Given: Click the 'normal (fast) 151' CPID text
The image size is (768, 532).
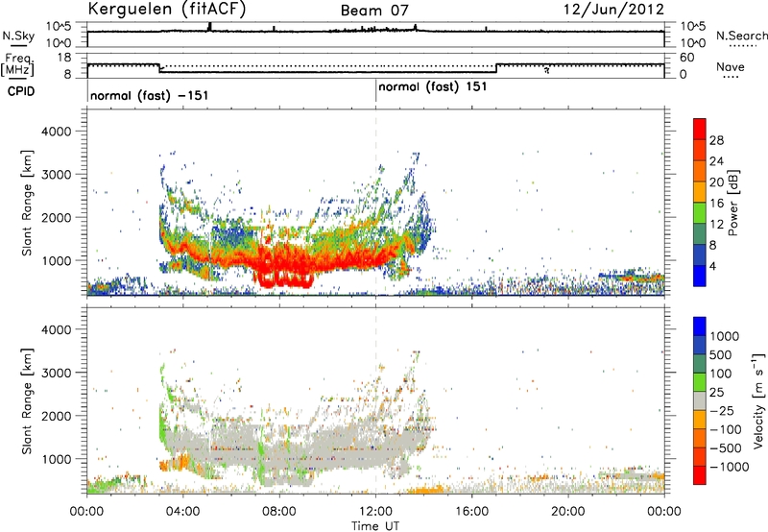Looking at the screenshot, I should (x=433, y=87).
